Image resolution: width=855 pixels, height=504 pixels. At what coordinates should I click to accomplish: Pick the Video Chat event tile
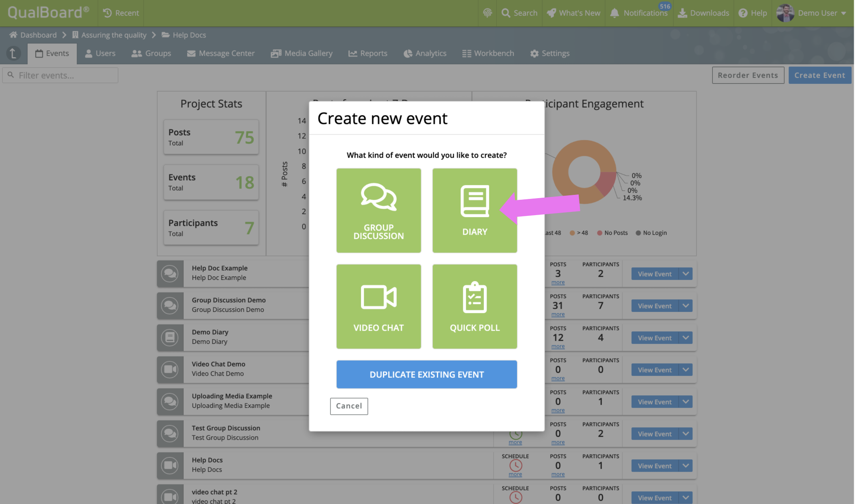pyautogui.click(x=378, y=307)
